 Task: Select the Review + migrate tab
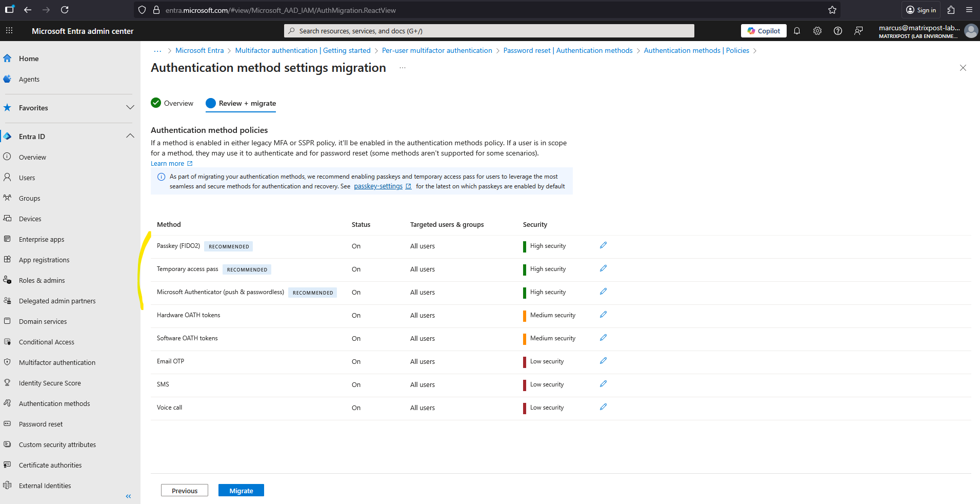click(241, 103)
